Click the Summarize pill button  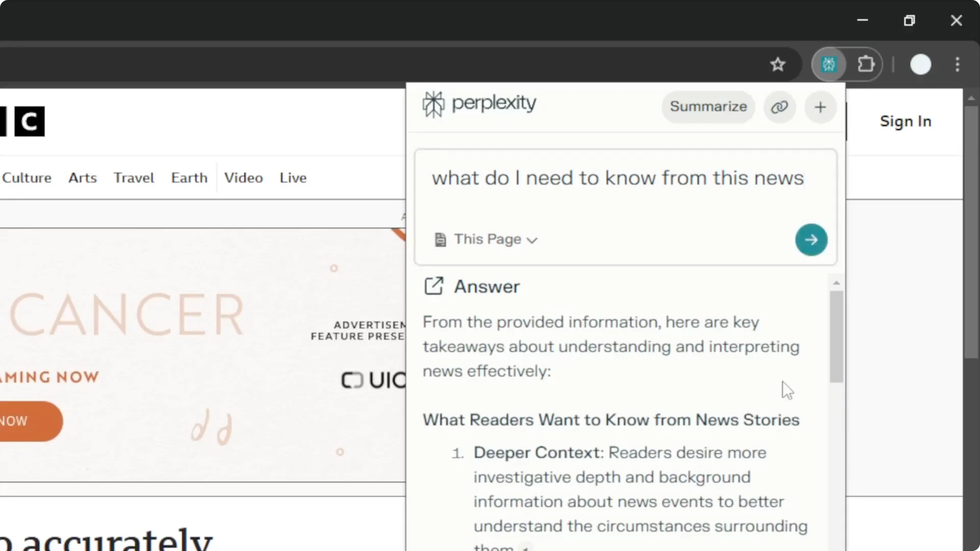click(x=708, y=107)
